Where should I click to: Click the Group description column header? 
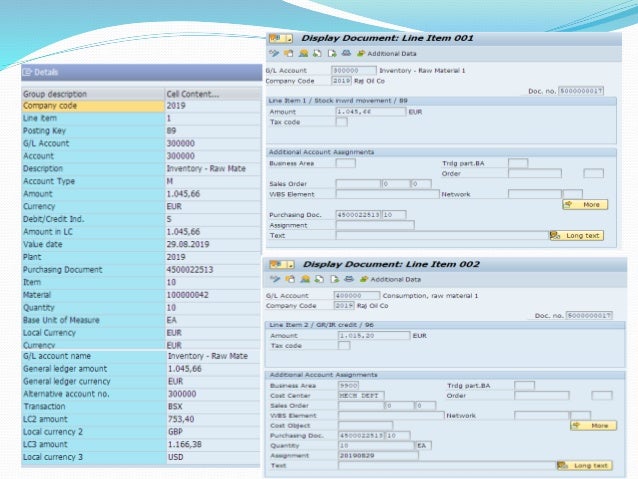[x=90, y=93]
